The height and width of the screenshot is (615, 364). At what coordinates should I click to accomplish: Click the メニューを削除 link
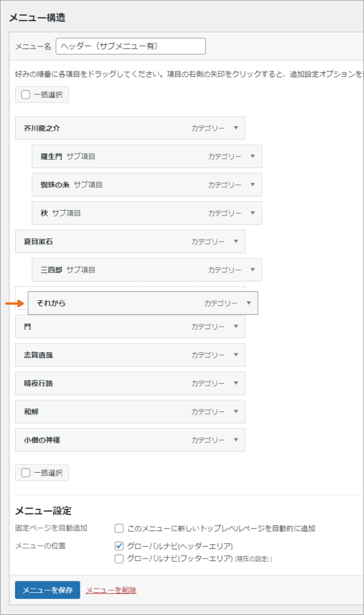(x=111, y=590)
